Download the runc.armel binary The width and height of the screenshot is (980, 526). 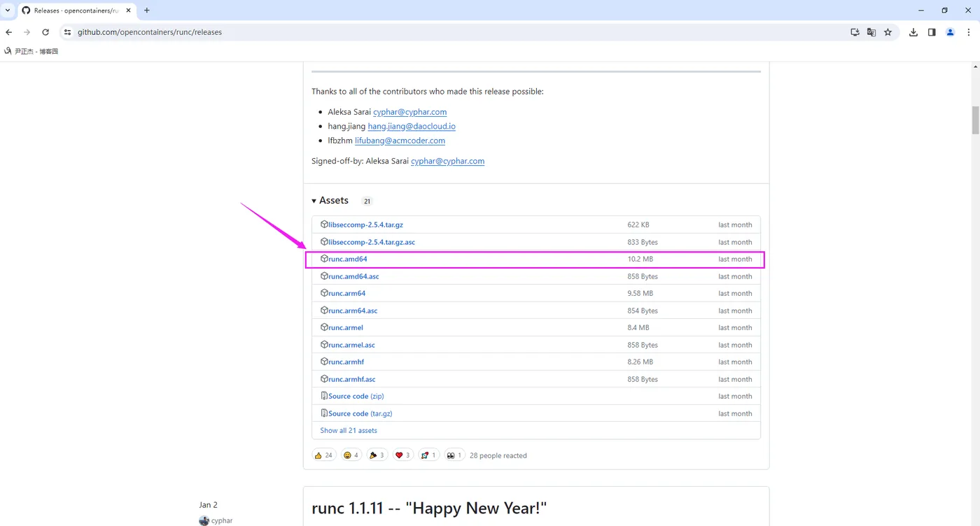pos(346,328)
